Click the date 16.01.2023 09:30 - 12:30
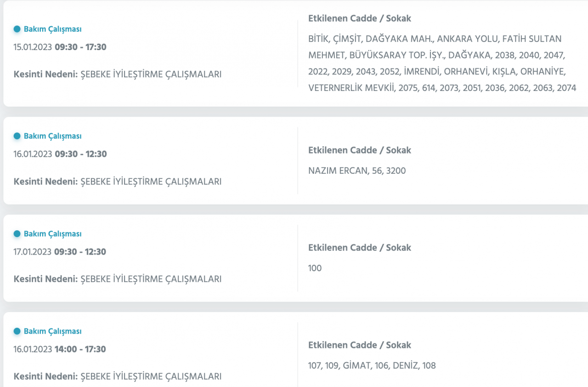Viewport: 588px width, 387px height. point(60,154)
